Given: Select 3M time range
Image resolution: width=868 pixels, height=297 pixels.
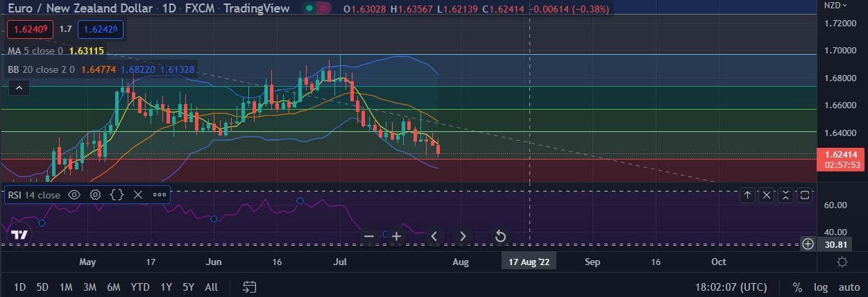Looking at the screenshot, I should (x=90, y=287).
